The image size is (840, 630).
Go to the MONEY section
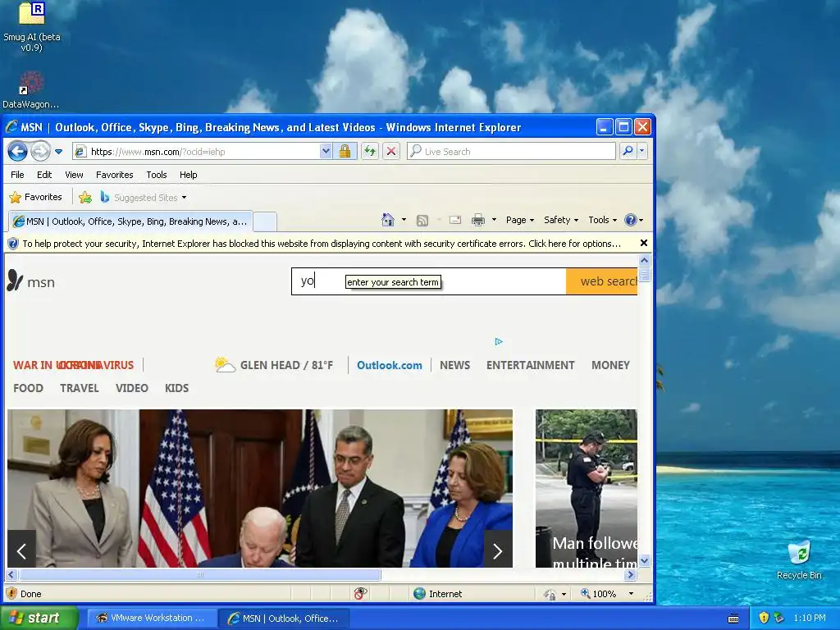coord(610,365)
